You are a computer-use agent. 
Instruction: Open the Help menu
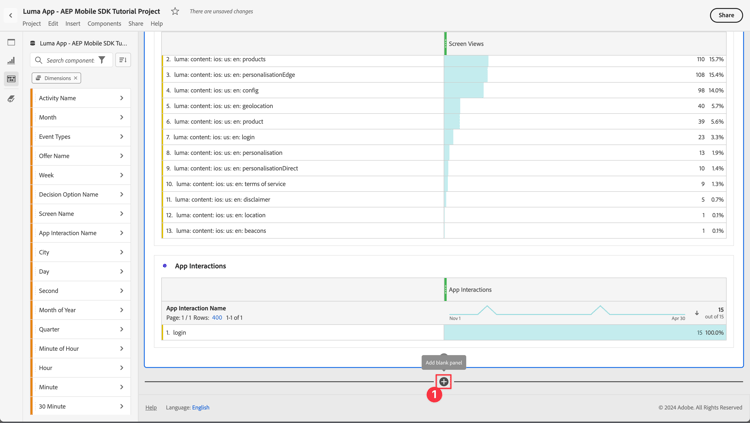click(156, 23)
